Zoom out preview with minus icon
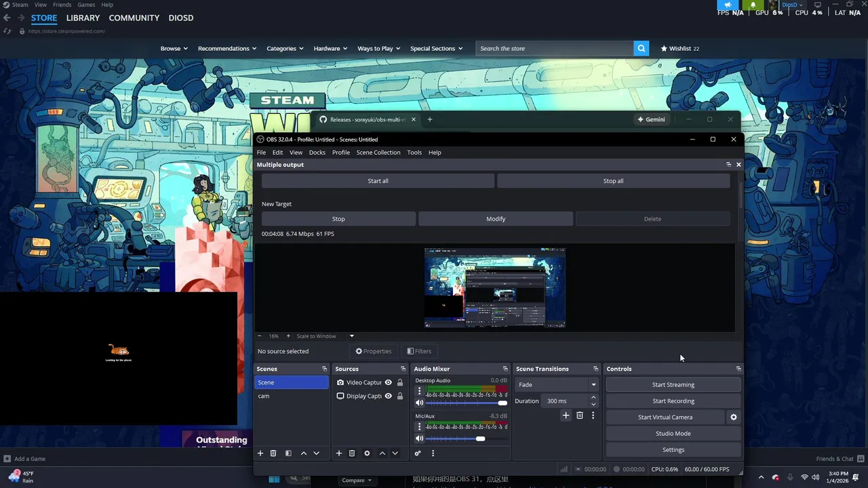 (259, 335)
